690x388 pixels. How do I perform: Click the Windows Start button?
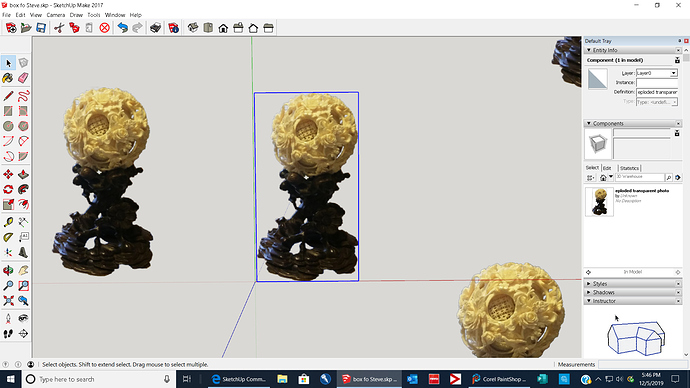10,379
